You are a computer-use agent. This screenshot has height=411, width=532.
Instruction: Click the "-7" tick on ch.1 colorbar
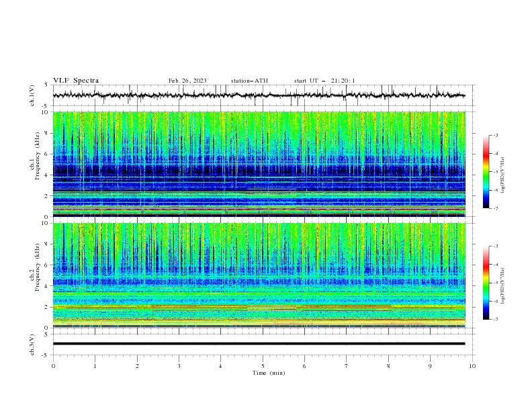[495, 208]
